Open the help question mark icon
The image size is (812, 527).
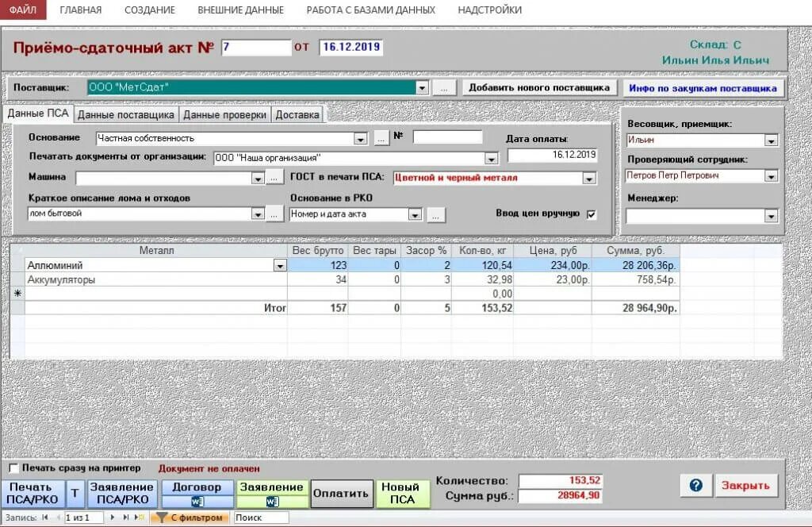696,486
